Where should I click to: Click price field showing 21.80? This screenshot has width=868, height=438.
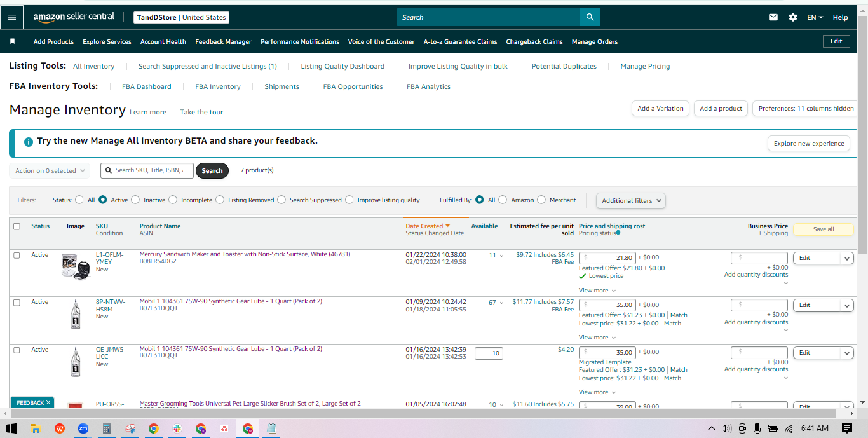pyautogui.click(x=607, y=258)
